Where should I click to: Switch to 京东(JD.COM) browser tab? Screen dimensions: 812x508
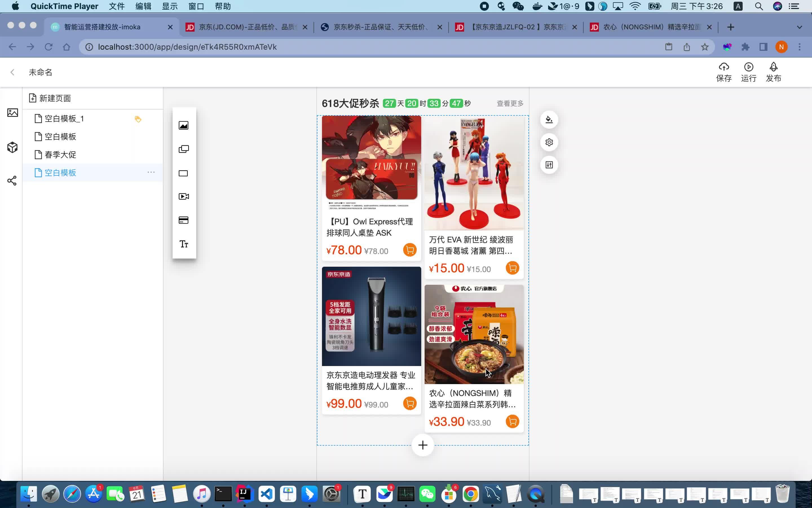coord(247,27)
